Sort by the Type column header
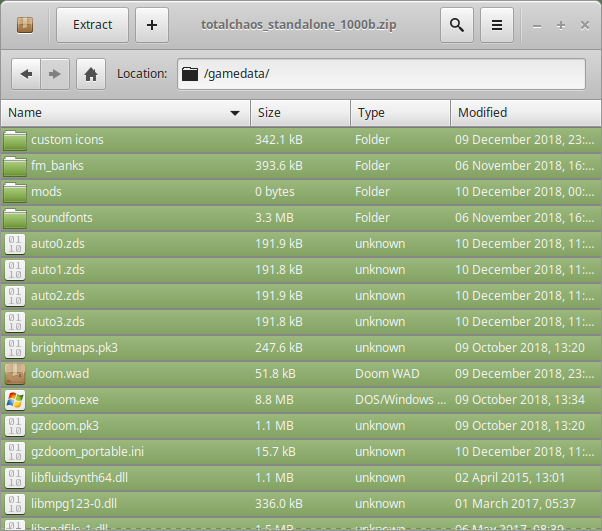The image size is (602, 531). [x=400, y=113]
